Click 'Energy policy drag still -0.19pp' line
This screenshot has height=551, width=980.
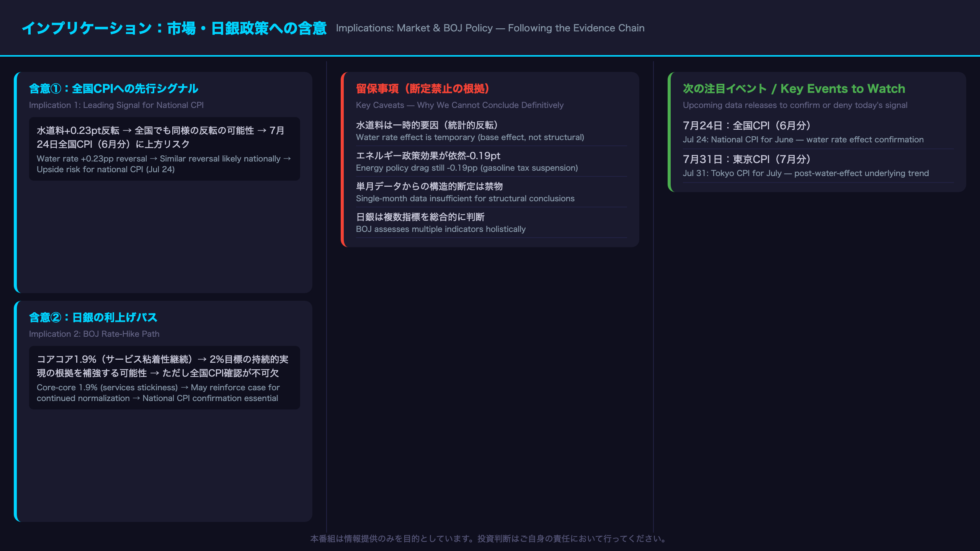click(467, 168)
